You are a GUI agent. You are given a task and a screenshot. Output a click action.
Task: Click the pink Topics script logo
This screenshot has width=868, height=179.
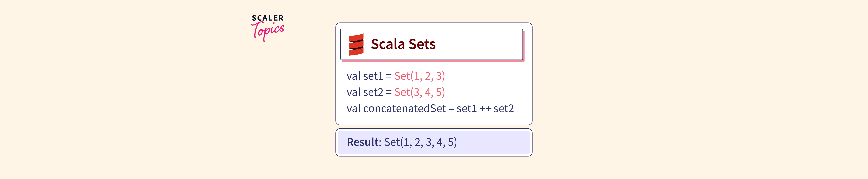click(268, 31)
